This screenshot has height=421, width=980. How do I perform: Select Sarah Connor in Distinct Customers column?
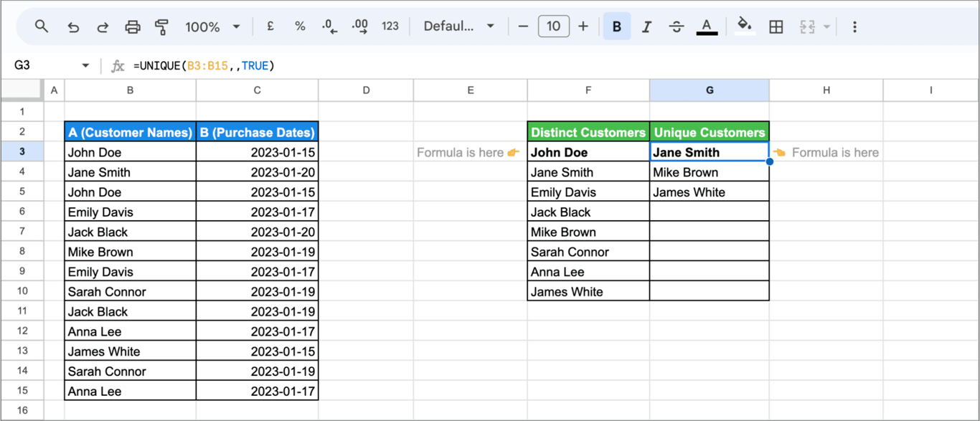coord(588,252)
